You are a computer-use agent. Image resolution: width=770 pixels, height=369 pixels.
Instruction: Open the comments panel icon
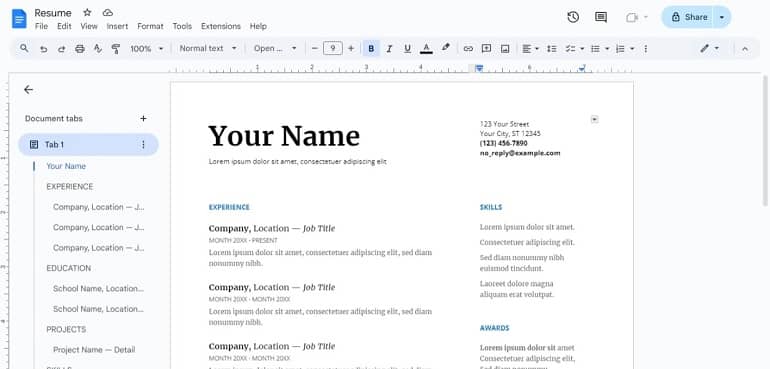click(601, 17)
